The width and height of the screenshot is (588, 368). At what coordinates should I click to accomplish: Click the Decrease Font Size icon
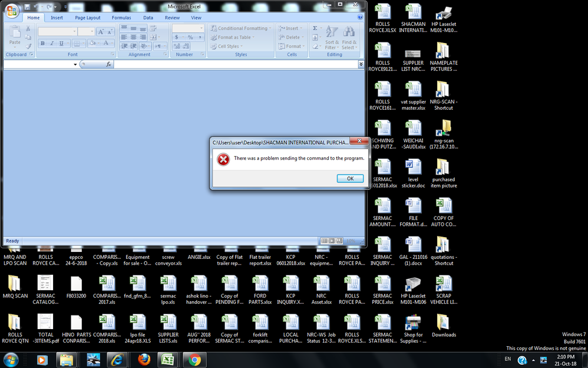(110, 31)
